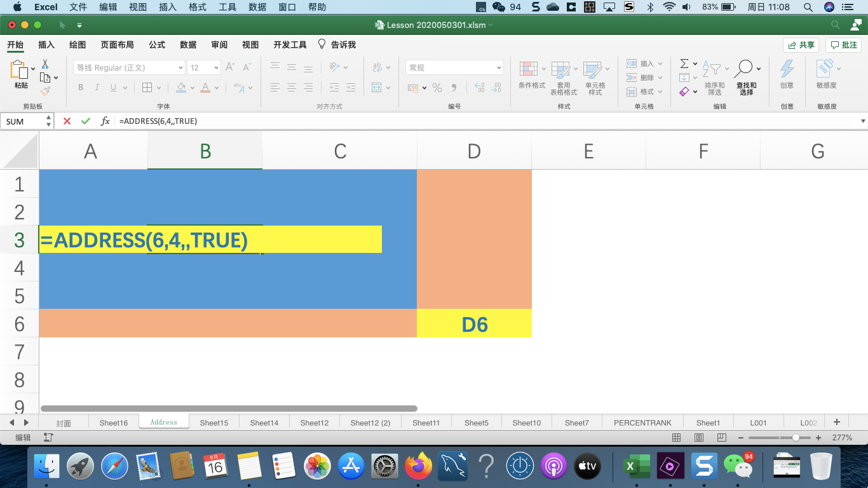Switch to Sheet15 tab
Image resolution: width=868 pixels, height=488 pixels.
tap(214, 423)
